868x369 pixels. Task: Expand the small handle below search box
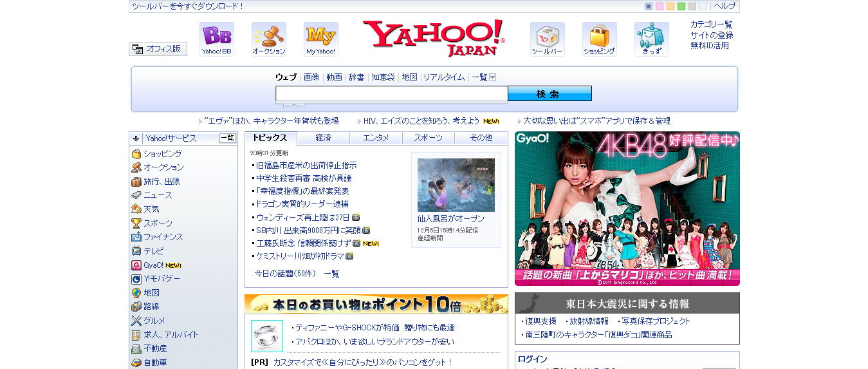click(293, 105)
